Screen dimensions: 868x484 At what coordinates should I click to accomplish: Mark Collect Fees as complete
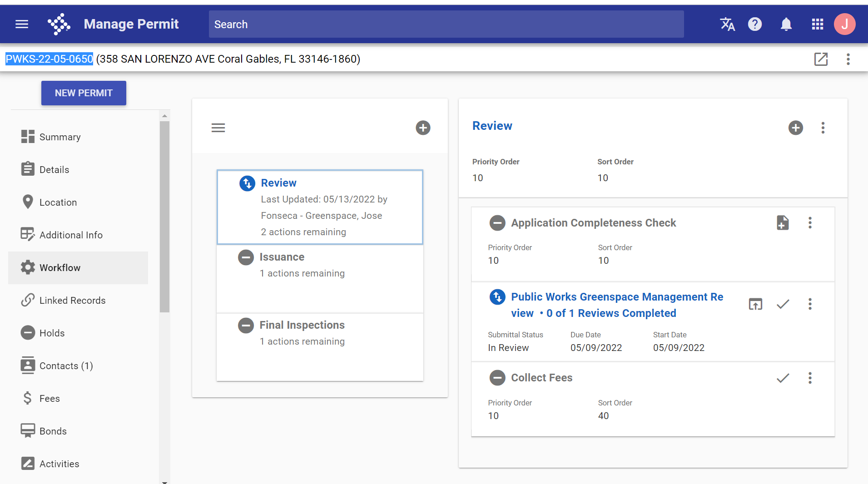click(x=783, y=378)
